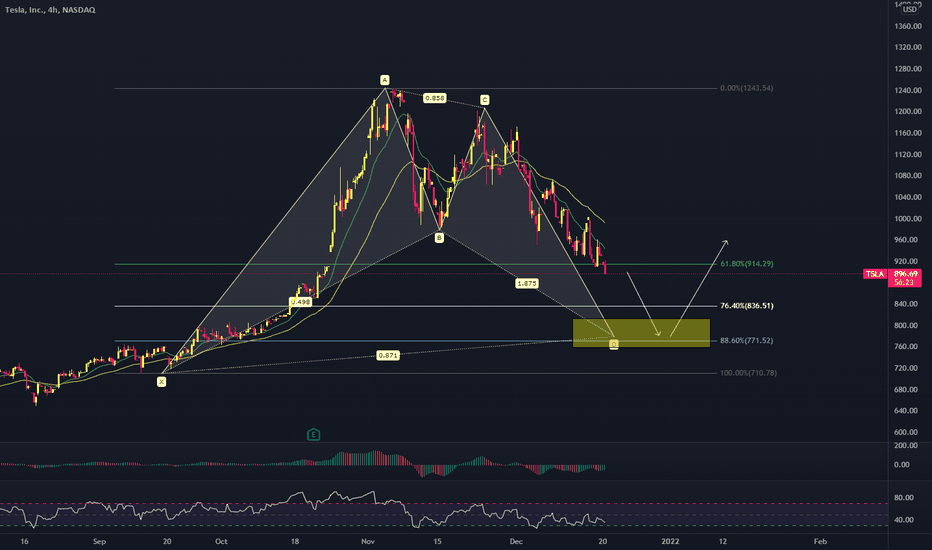Click the 2022 label on time axis
The image size is (932, 550).
point(670,542)
